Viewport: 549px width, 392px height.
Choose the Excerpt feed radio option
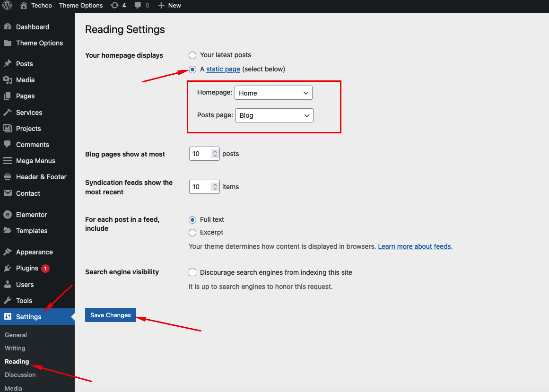(x=192, y=233)
